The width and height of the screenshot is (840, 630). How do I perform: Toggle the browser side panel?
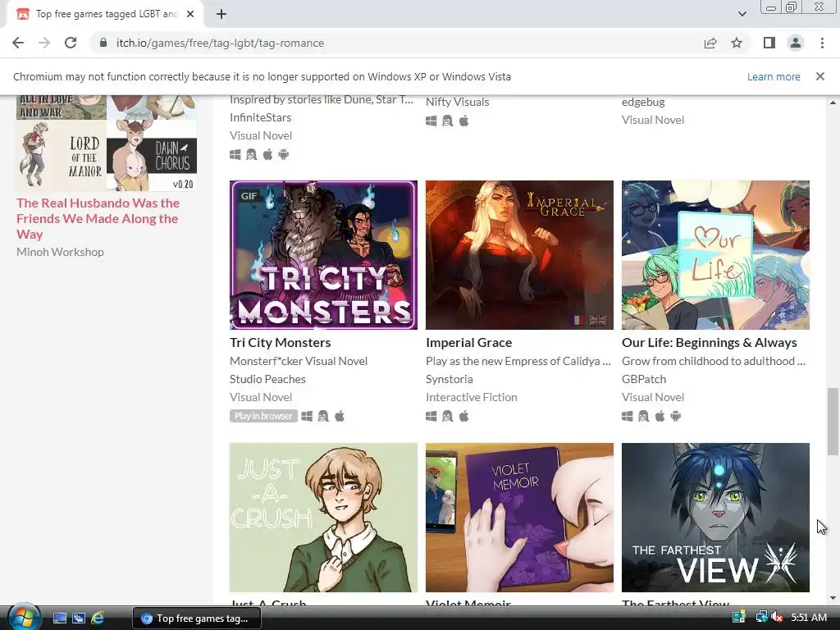click(769, 43)
